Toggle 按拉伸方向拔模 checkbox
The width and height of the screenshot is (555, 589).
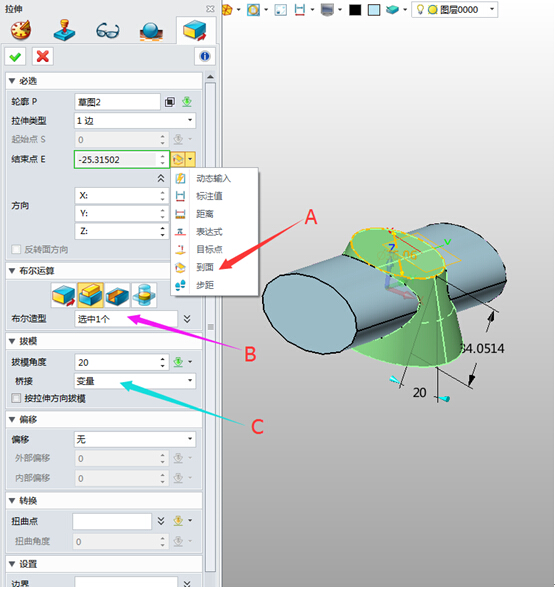point(16,398)
